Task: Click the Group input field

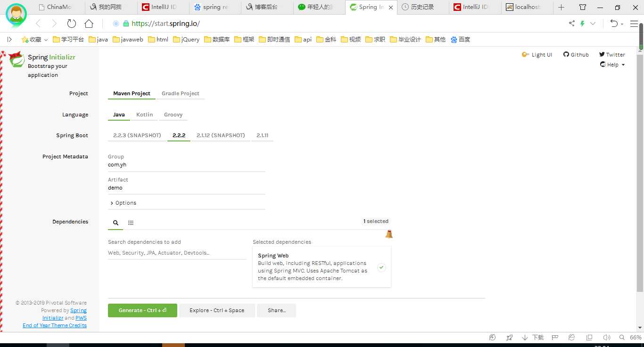Action: coord(186,165)
